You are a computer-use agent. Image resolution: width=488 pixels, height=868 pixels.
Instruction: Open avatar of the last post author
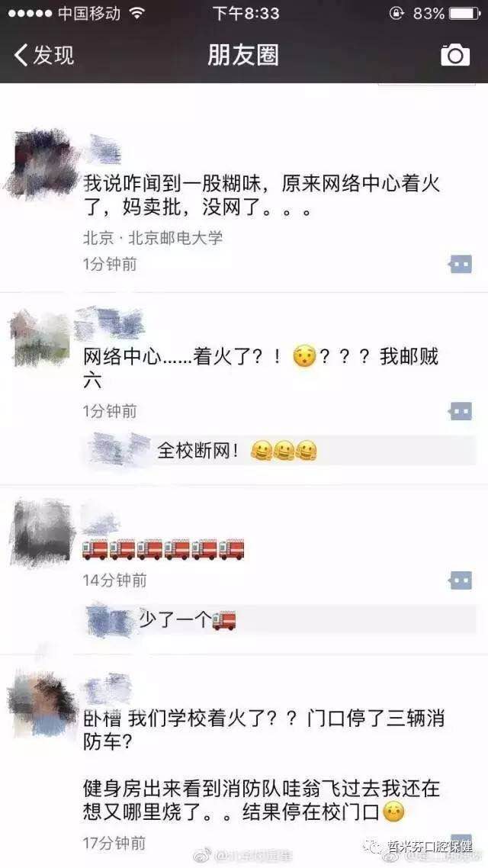[42, 703]
